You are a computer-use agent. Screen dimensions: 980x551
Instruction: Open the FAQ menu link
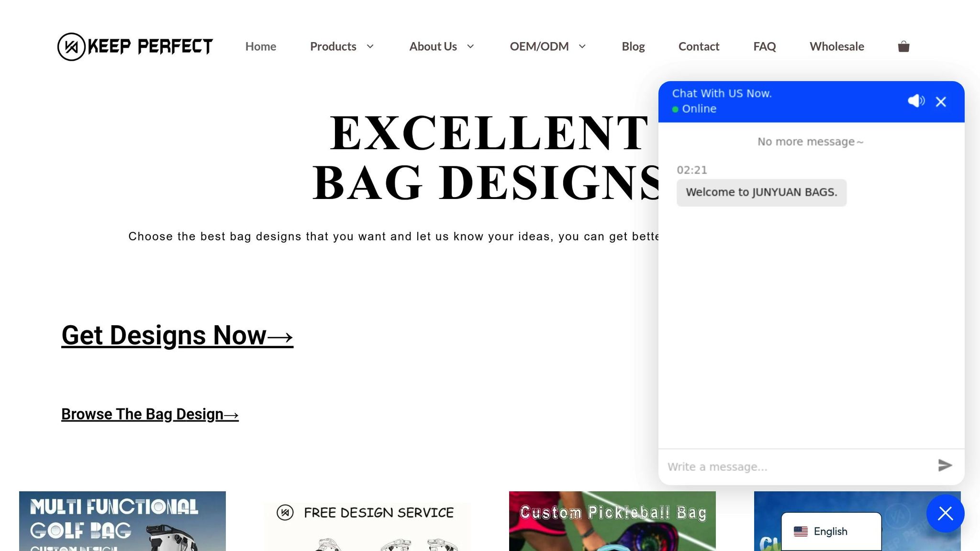click(765, 46)
